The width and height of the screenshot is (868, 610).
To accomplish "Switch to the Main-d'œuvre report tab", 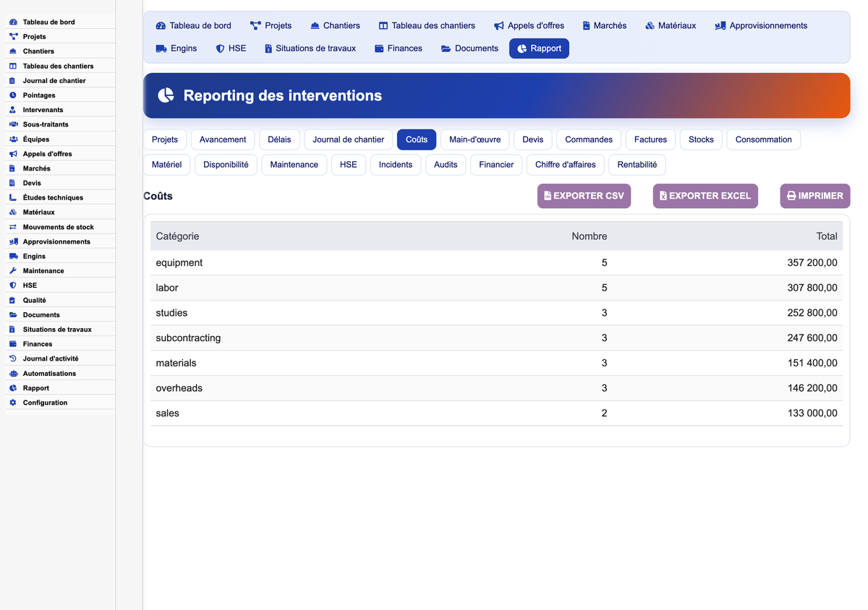I will click(475, 139).
